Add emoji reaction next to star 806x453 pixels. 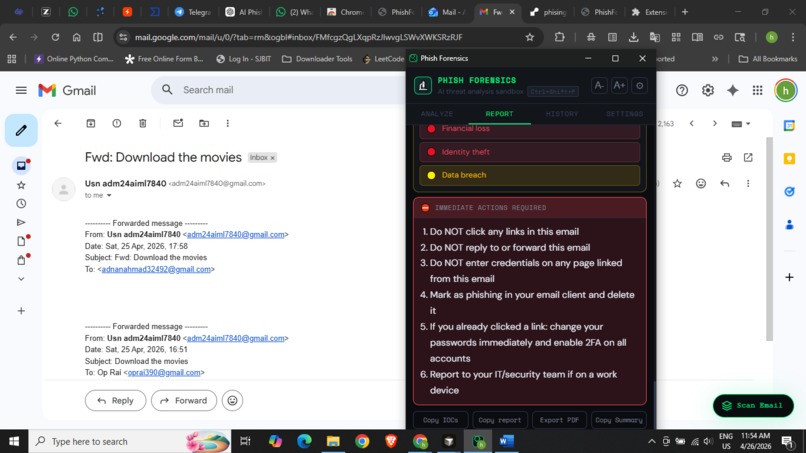tap(701, 184)
